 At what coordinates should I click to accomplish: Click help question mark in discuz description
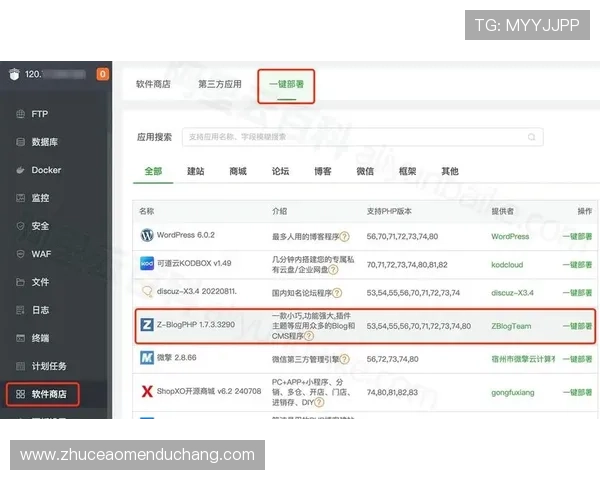point(337,293)
